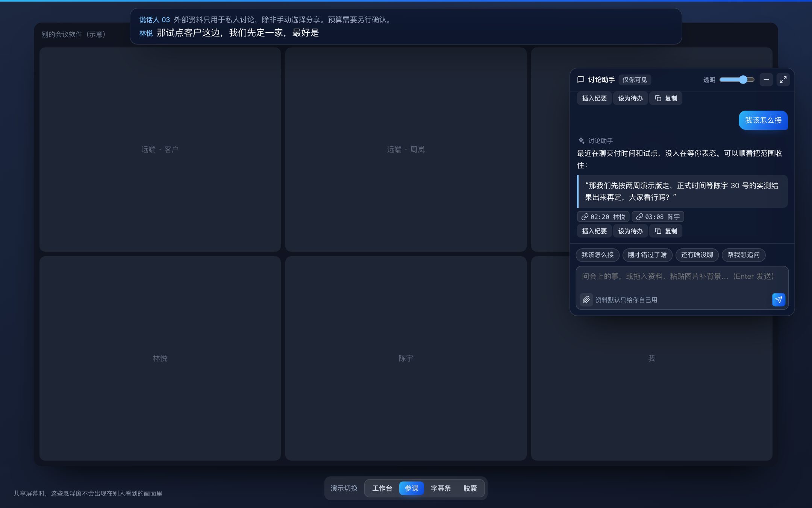Select the 远端 · 周岚 video tile
The image size is (812, 508).
coord(406,149)
